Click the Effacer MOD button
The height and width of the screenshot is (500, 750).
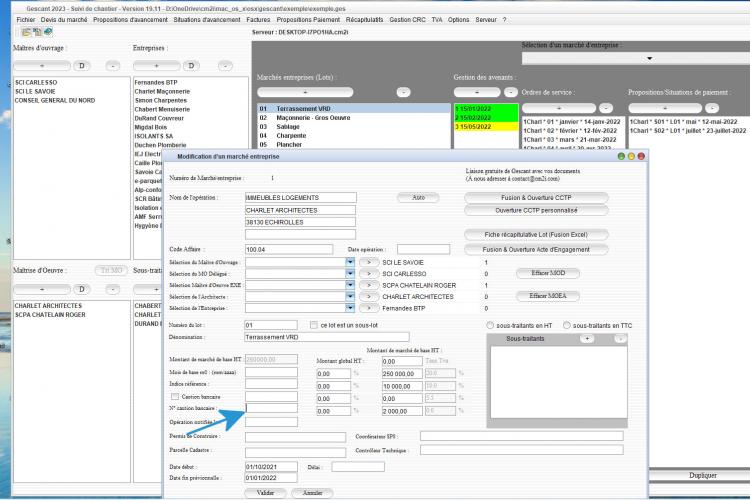(x=548, y=273)
